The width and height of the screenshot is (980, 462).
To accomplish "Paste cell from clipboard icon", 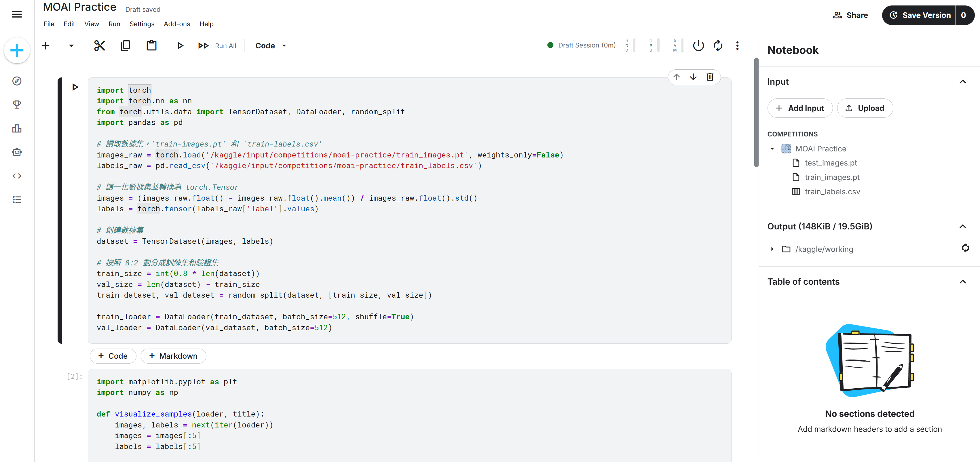I will [151, 46].
